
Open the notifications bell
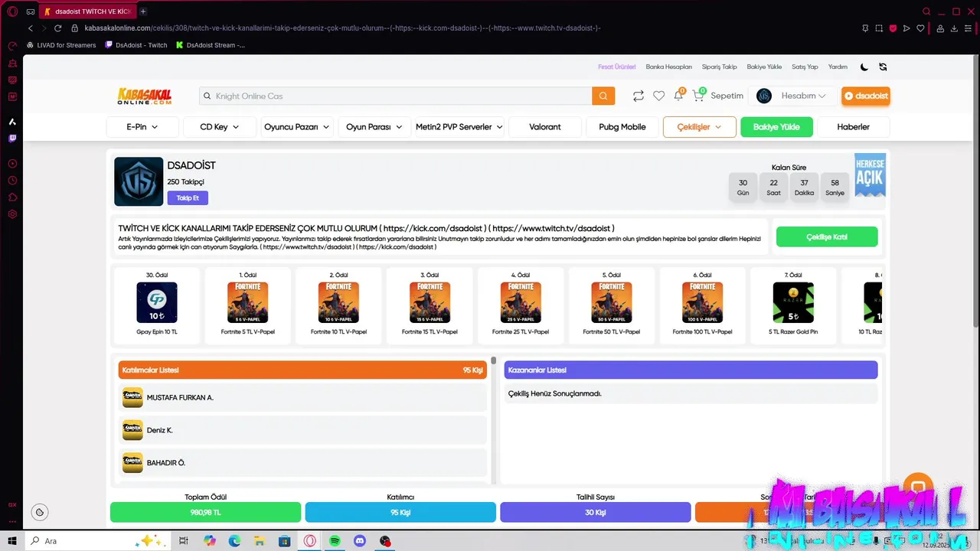click(x=678, y=95)
